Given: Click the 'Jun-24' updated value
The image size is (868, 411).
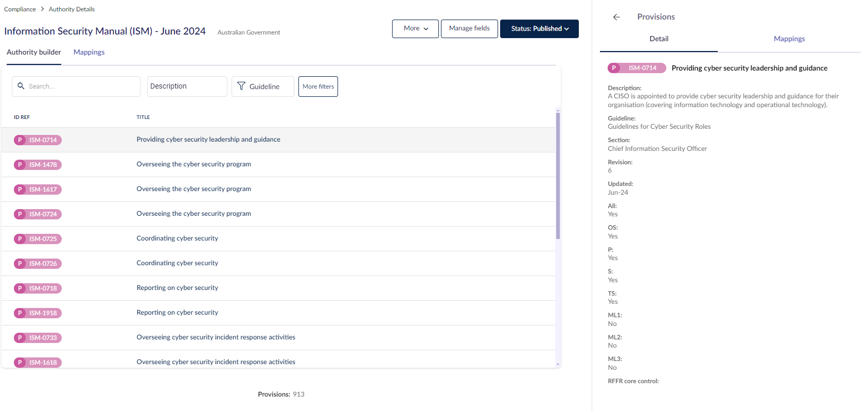Looking at the screenshot, I should [x=617, y=193].
